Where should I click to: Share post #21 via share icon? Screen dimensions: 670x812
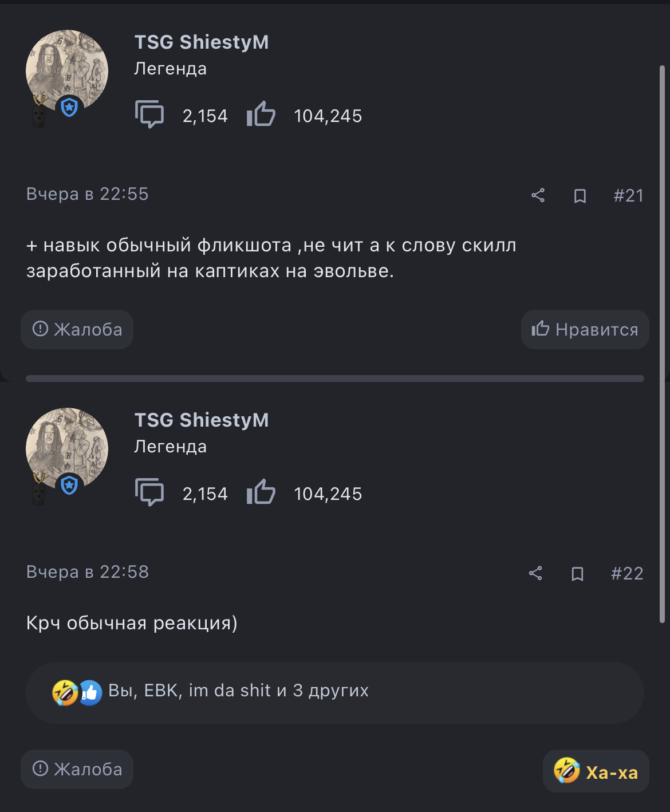[x=538, y=196]
